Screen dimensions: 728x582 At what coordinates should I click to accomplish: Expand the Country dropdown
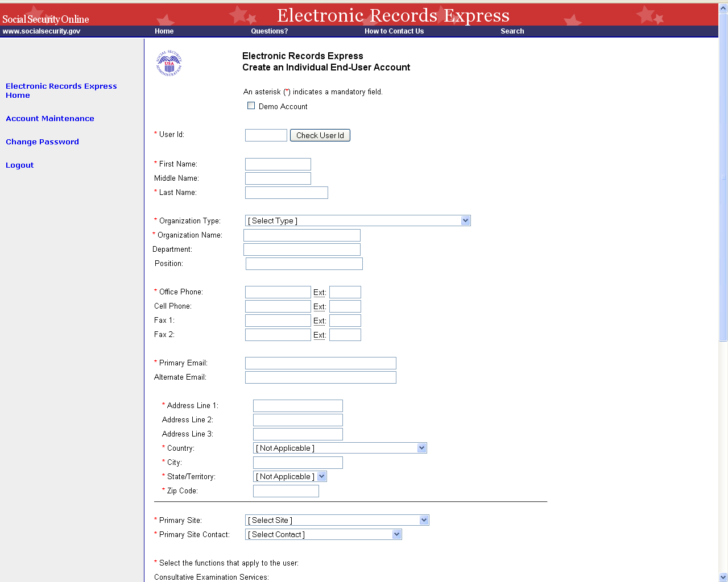coord(340,448)
